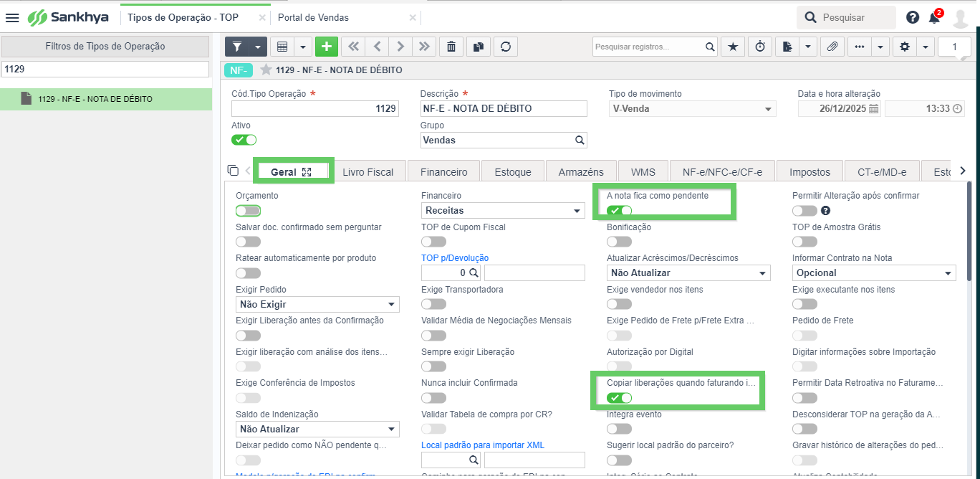Disable A nota fica como pendente

(x=619, y=210)
